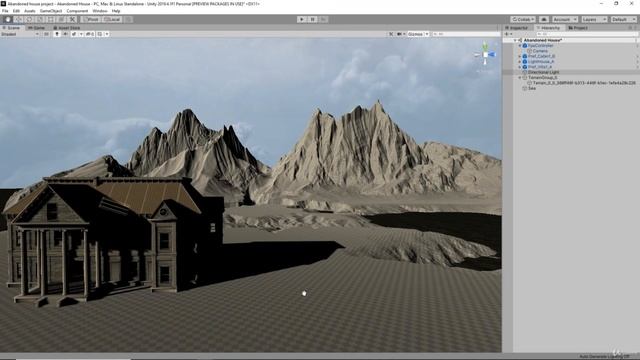This screenshot has height=360, width=640.
Task: Collapse the TerrainGroup_0 object
Action: (520, 78)
